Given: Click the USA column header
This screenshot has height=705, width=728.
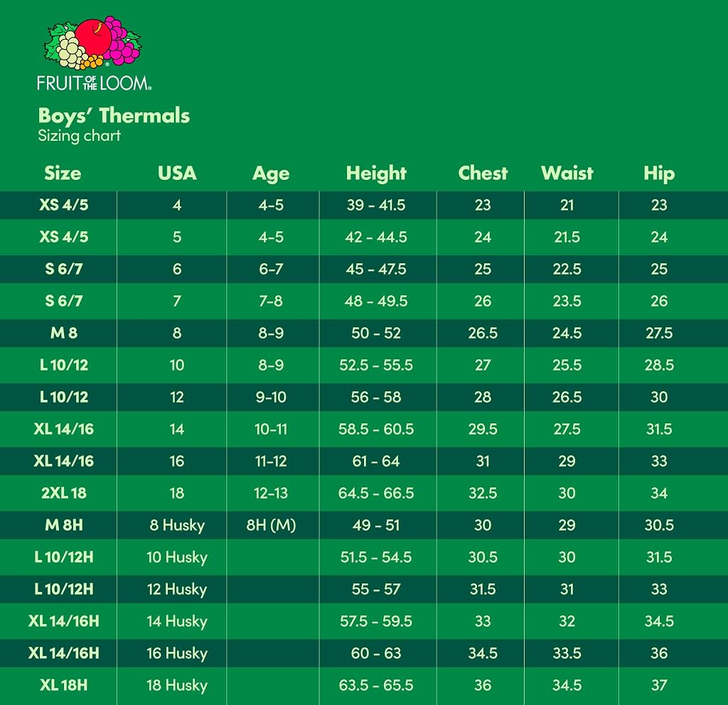Looking at the screenshot, I should pos(177,174).
